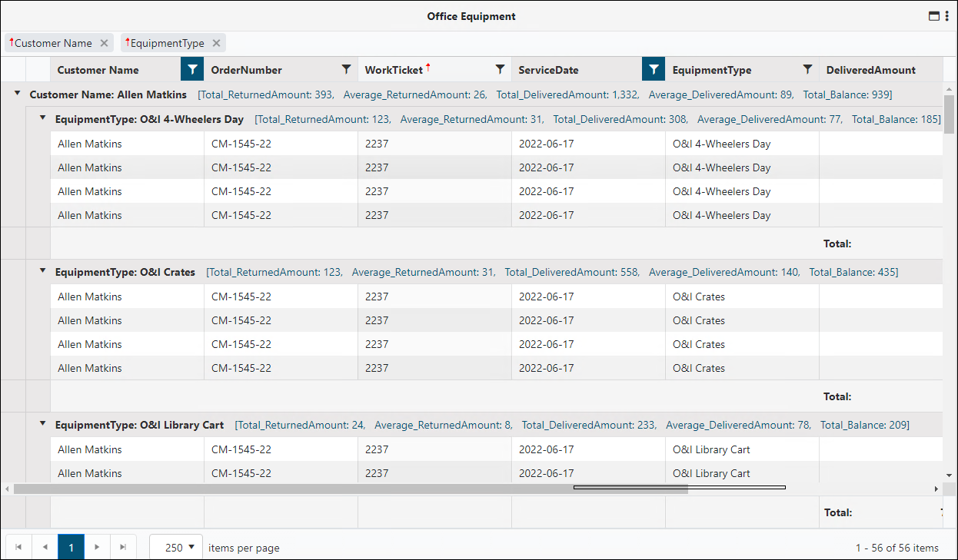Open the OrderNumber column filter menu

pyautogui.click(x=346, y=69)
